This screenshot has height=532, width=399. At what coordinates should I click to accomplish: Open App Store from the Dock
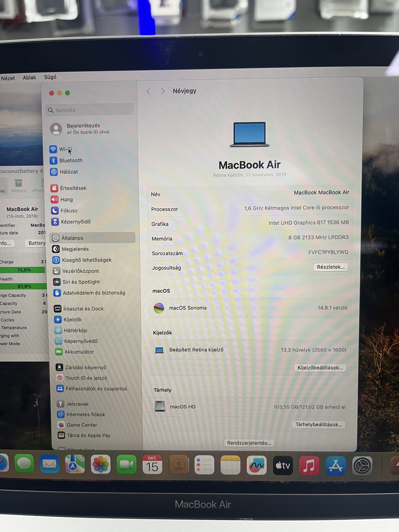tap(336, 465)
